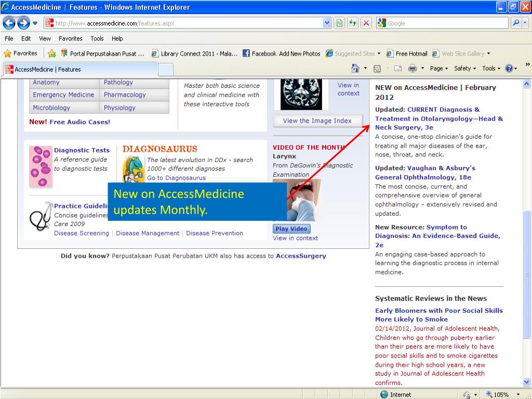Open the AccessSurgery link

click(301, 256)
